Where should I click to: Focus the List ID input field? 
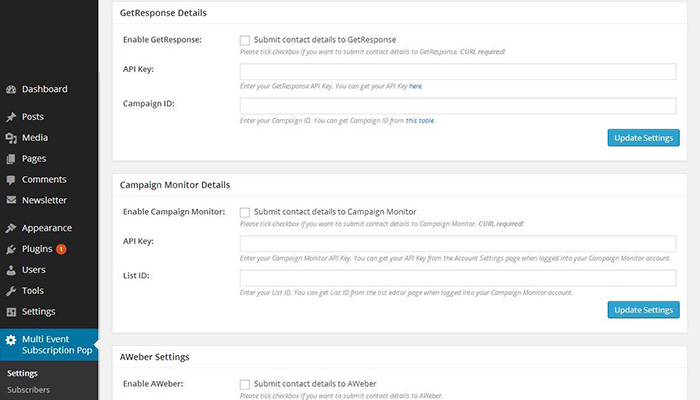coord(458,278)
